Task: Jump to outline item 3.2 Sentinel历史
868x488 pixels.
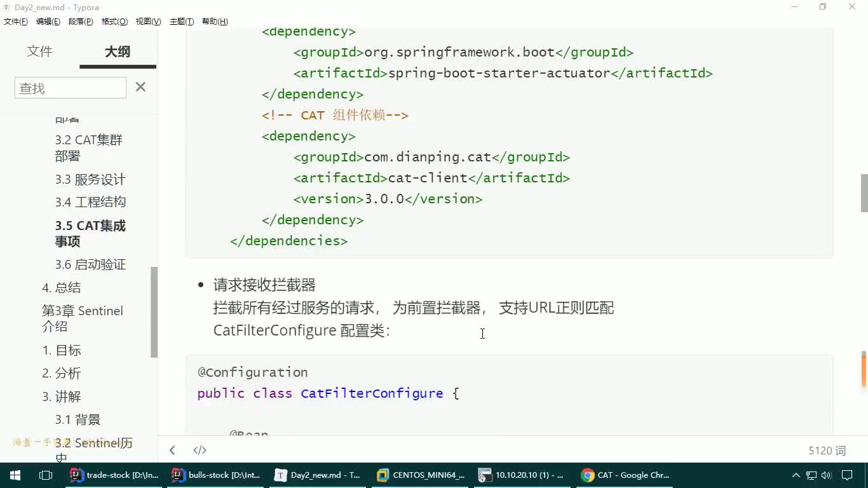Action: coord(94,449)
